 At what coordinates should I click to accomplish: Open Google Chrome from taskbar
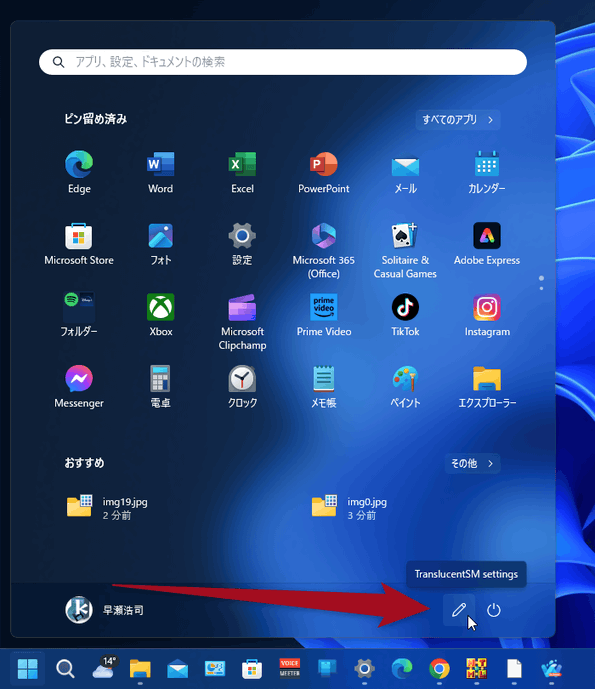pyautogui.click(x=439, y=669)
